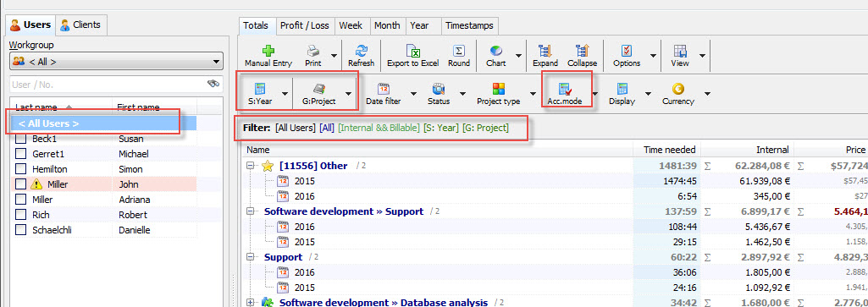Check the box for Miller John
The width and height of the screenshot is (868, 307).
[x=20, y=184]
